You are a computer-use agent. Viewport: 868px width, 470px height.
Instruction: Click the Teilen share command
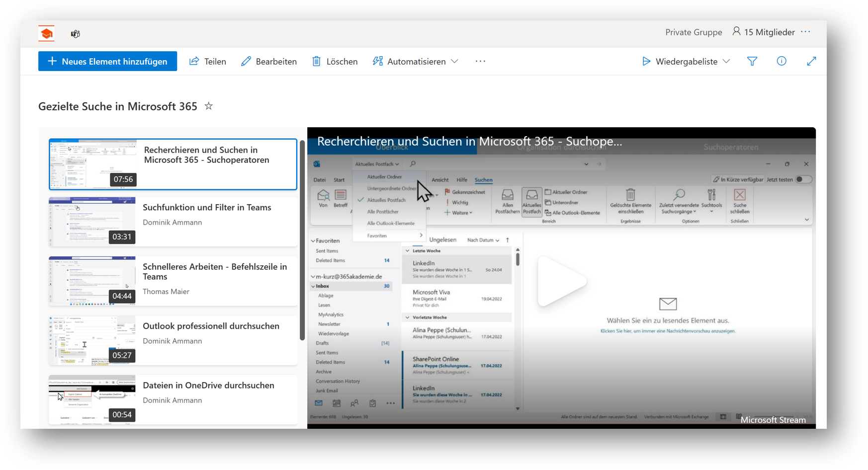click(x=208, y=61)
